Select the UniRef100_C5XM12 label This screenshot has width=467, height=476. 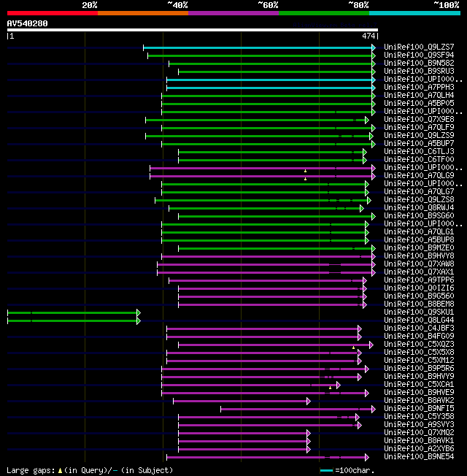[x=419, y=361]
